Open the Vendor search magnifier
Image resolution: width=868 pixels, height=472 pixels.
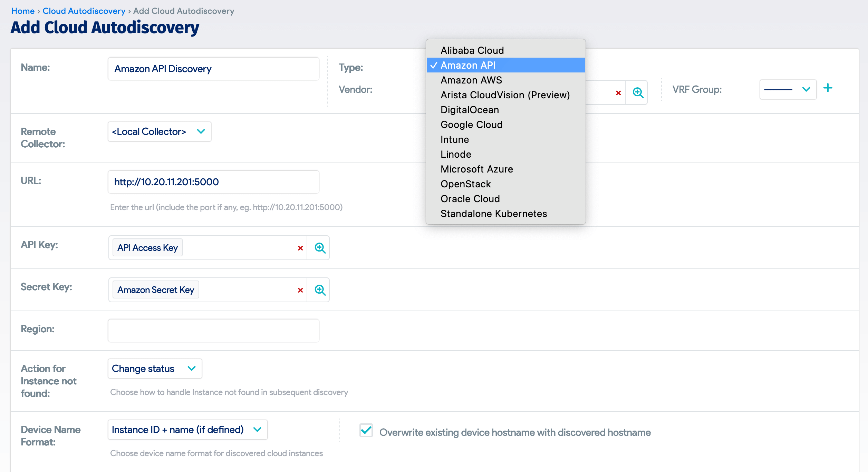click(637, 92)
